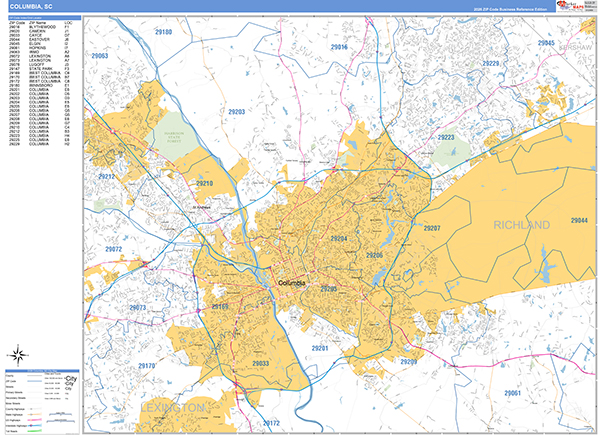600x435 pixels.
Task: Select the 29033 ZIP code label
Action: click(x=259, y=364)
